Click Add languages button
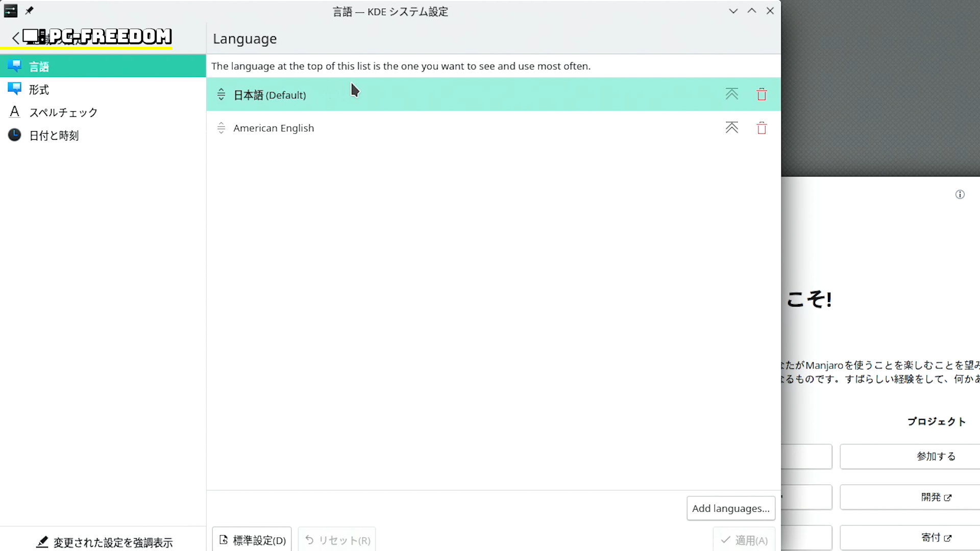This screenshot has height=551, width=980. tap(730, 508)
